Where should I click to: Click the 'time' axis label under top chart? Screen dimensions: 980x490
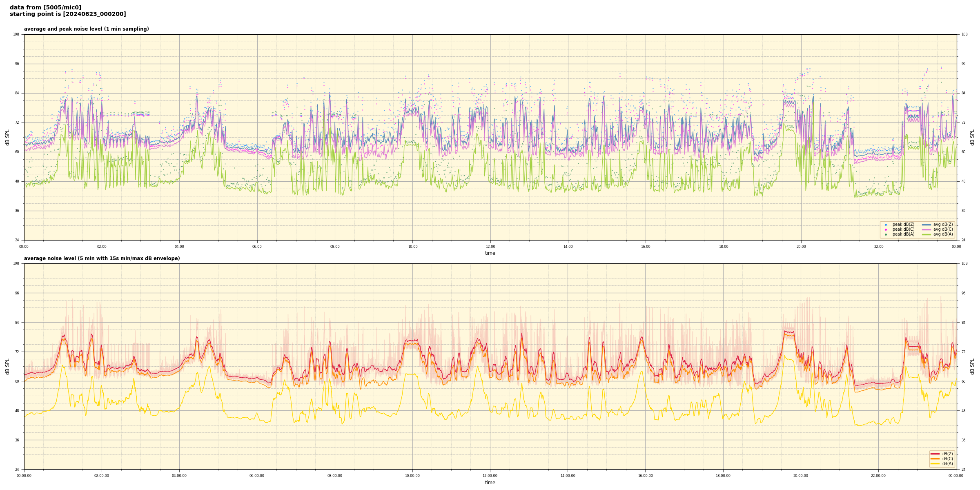point(490,253)
